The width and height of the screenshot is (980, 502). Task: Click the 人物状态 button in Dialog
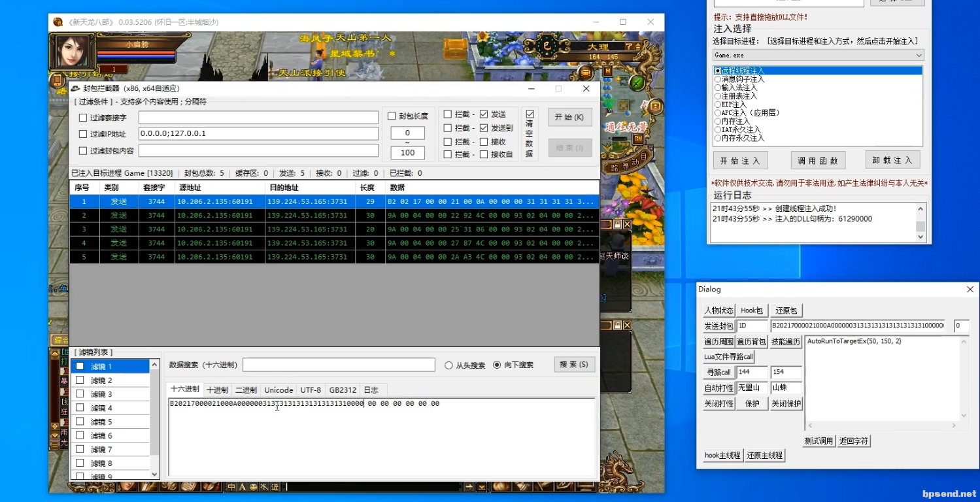click(719, 310)
